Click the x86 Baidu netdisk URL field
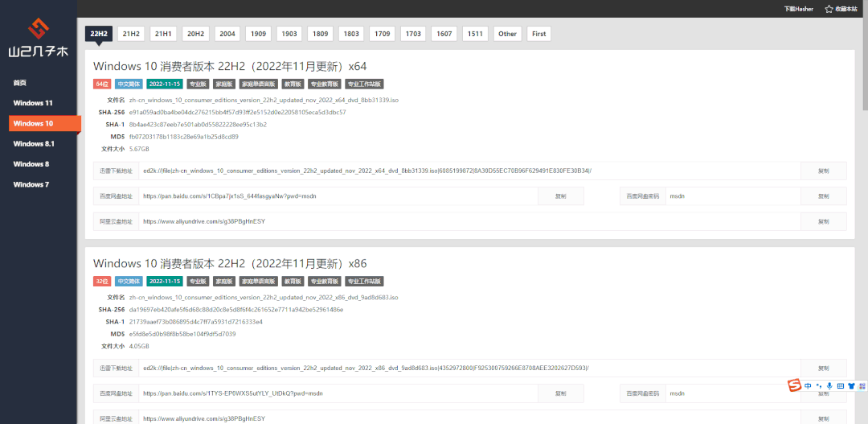The height and width of the screenshot is (424, 868). click(x=338, y=393)
